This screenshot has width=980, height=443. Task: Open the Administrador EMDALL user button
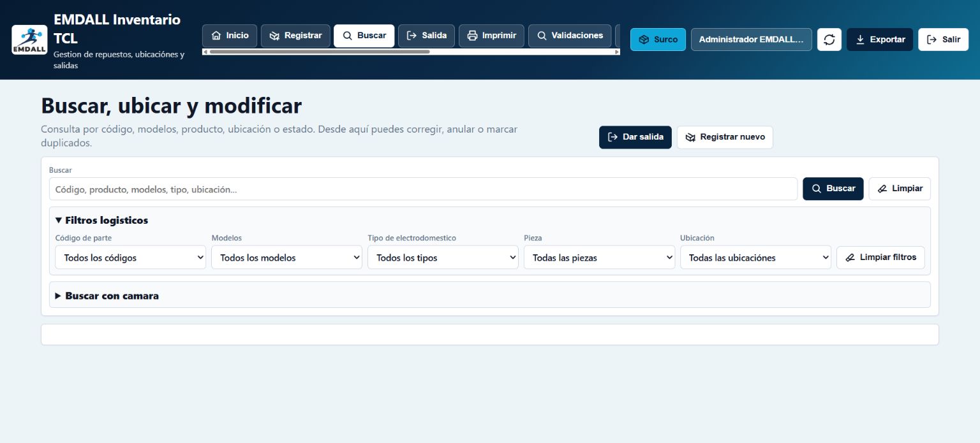point(751,40)
